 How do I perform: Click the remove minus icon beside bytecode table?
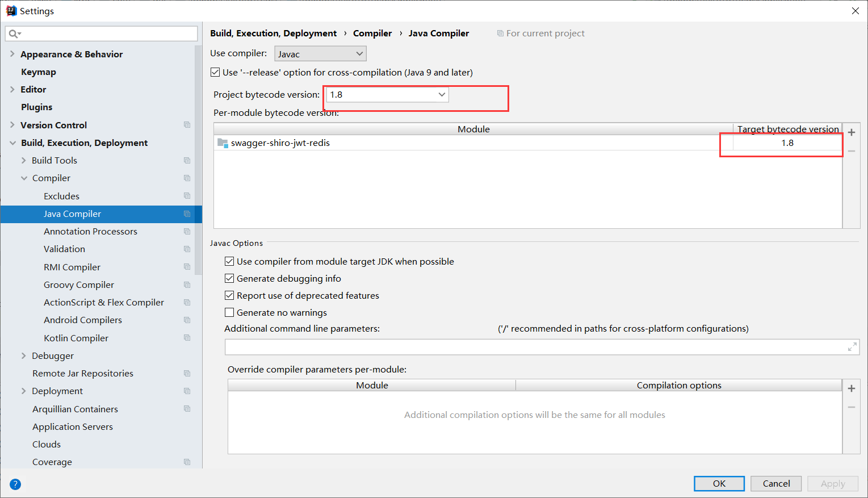852,150
